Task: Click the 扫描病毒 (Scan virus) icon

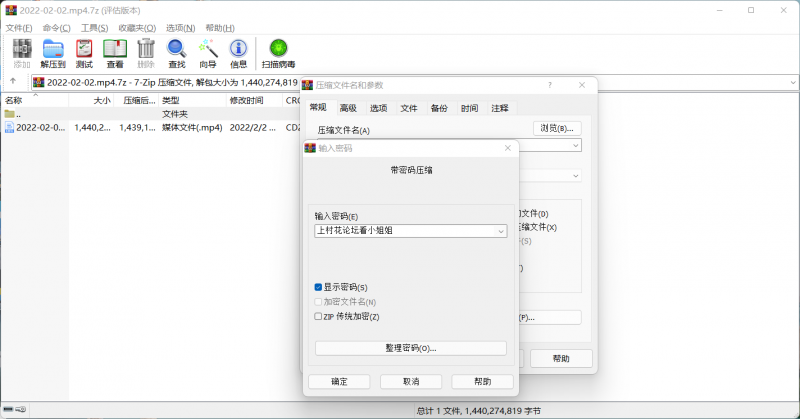Action: point(278,52)
